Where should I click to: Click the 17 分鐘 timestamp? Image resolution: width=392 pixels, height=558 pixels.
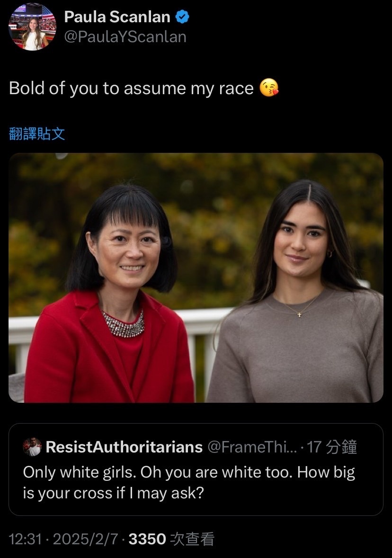332,447
